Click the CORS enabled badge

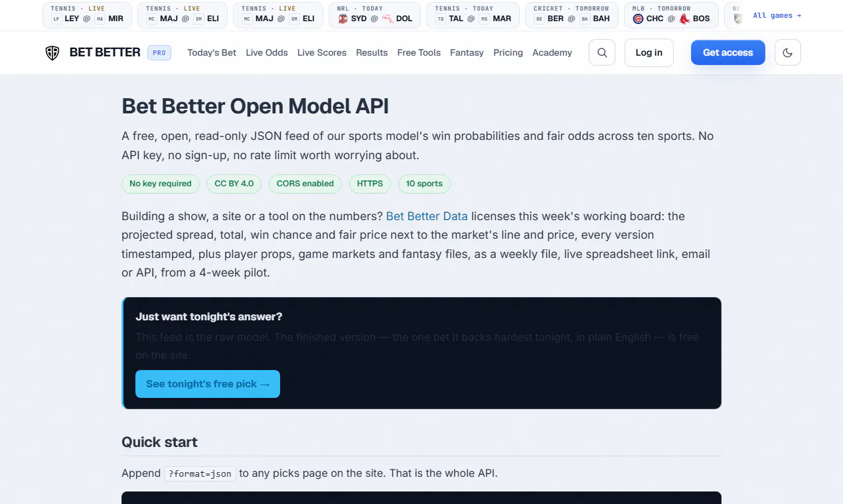(x=305, y=184)
